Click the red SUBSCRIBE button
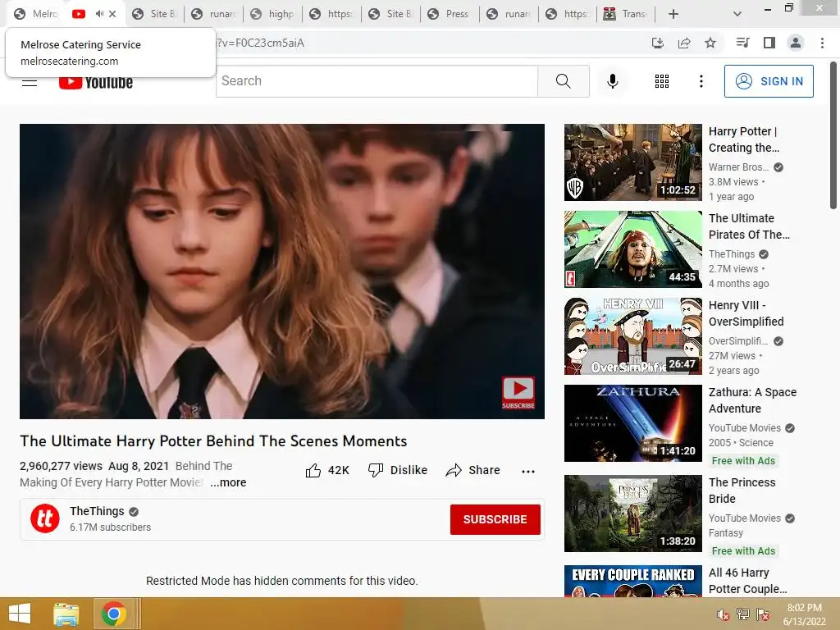The height and width of the screenshot is (630, 840). [495, 519]
